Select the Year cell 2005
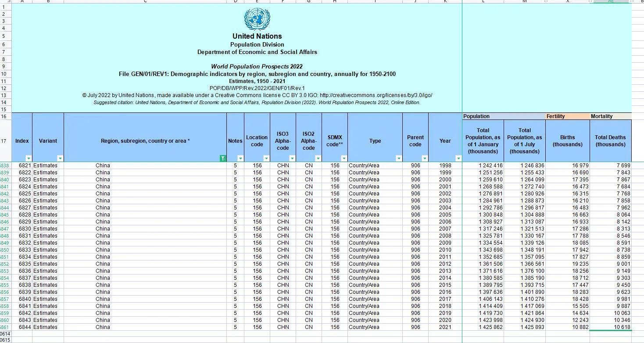This screenshot has width=644, height=343. coord(445,215)
